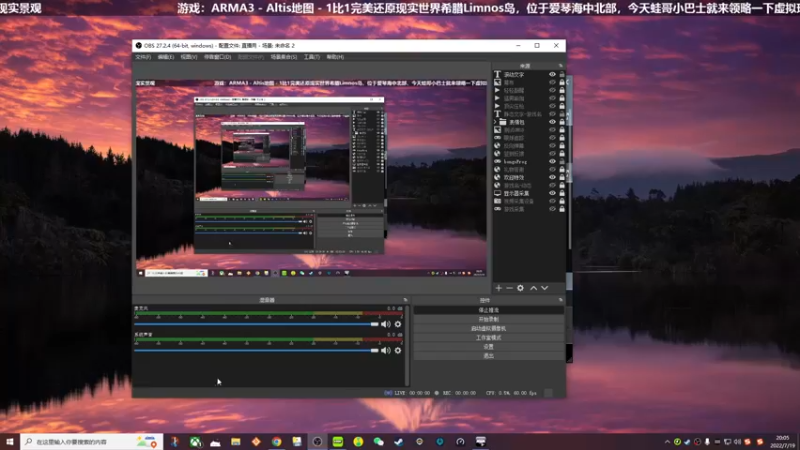Toggle lock on the 表情包 group

click(x=562, y=122)
